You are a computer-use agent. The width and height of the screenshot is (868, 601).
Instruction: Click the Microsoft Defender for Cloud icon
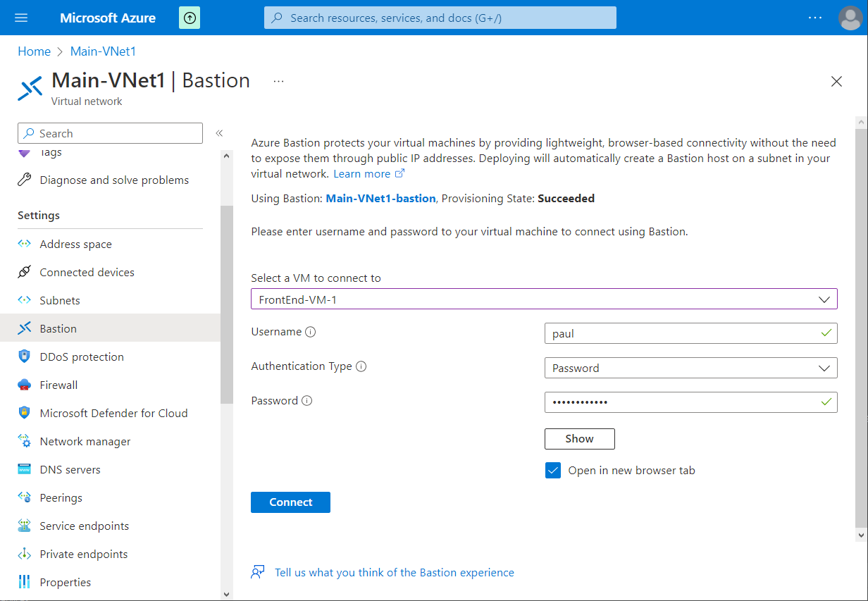25,414
